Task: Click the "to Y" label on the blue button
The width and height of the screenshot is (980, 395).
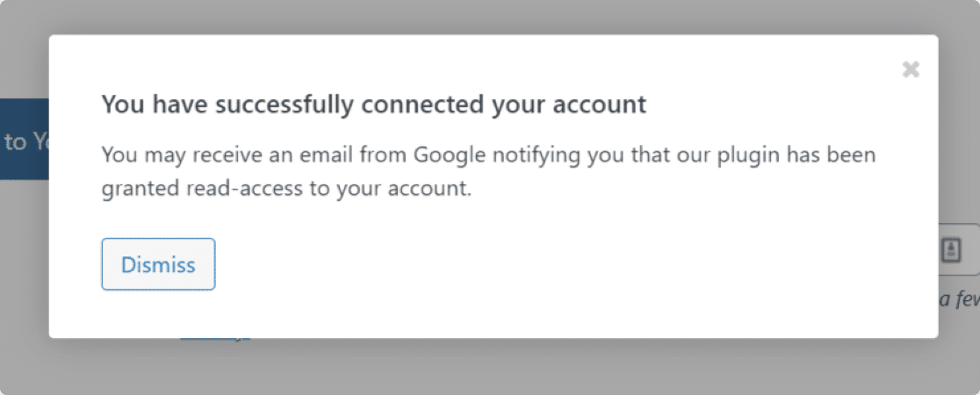Action: (25, 142)
